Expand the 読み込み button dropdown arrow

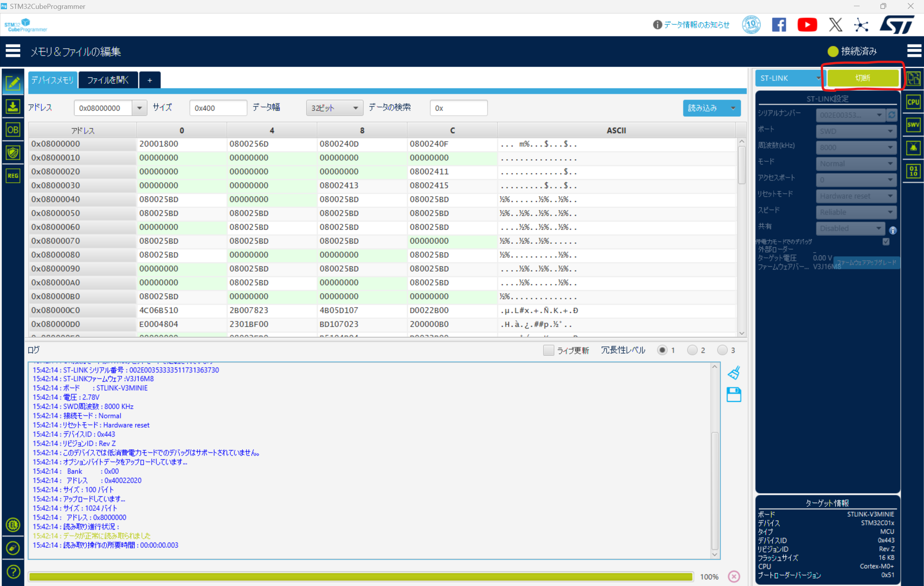733,108
